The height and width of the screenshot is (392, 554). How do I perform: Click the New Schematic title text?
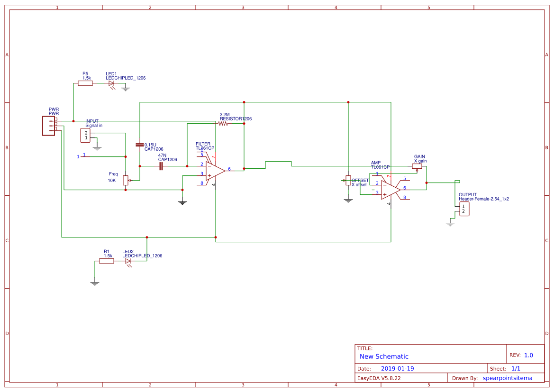coord(383,356)
